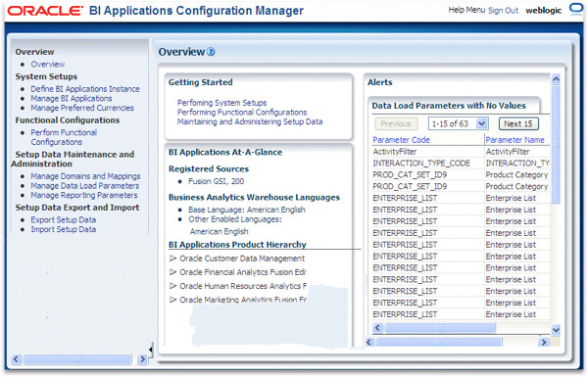Click Alerts panel bottom horizontal scrollbar thumb
Image resolution: width=588 pixels, height=377 pixels.
(439, 342)
